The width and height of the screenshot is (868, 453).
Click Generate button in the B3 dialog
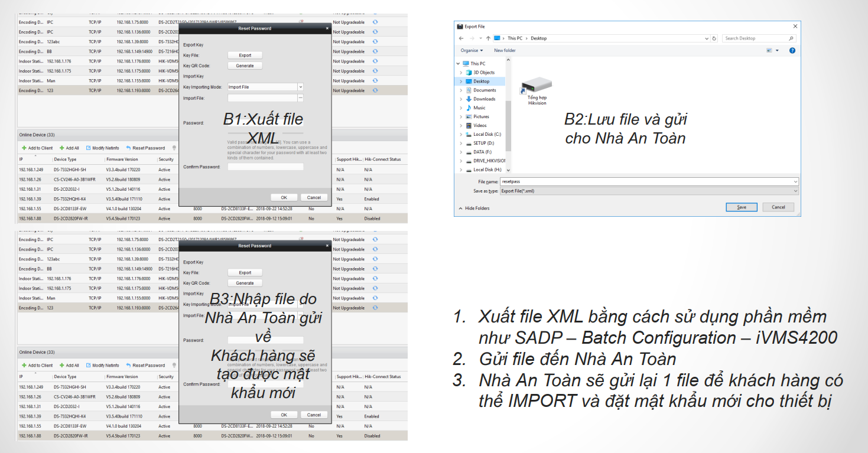(x=245, y=283)
